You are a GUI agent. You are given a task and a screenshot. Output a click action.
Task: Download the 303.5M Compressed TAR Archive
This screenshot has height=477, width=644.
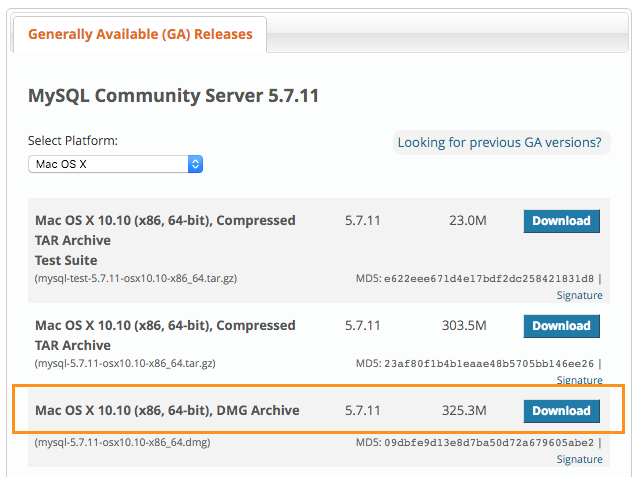click(561, 326)
